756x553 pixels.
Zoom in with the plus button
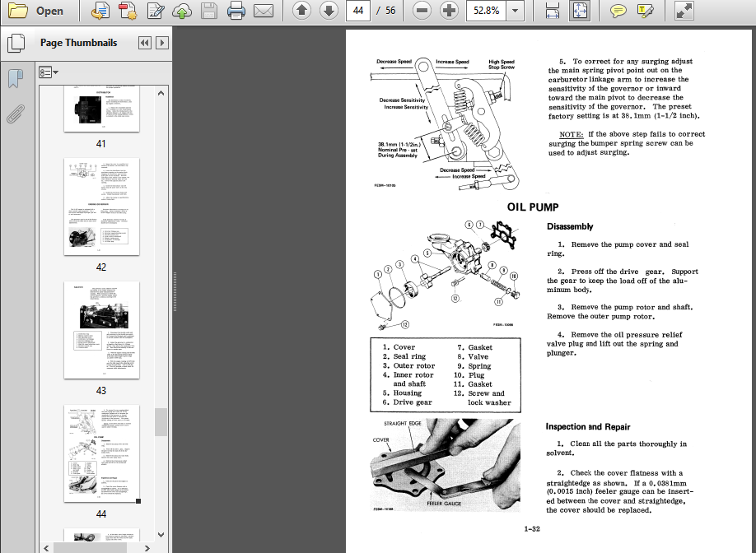pyautogui.click(x=449, y=11)
